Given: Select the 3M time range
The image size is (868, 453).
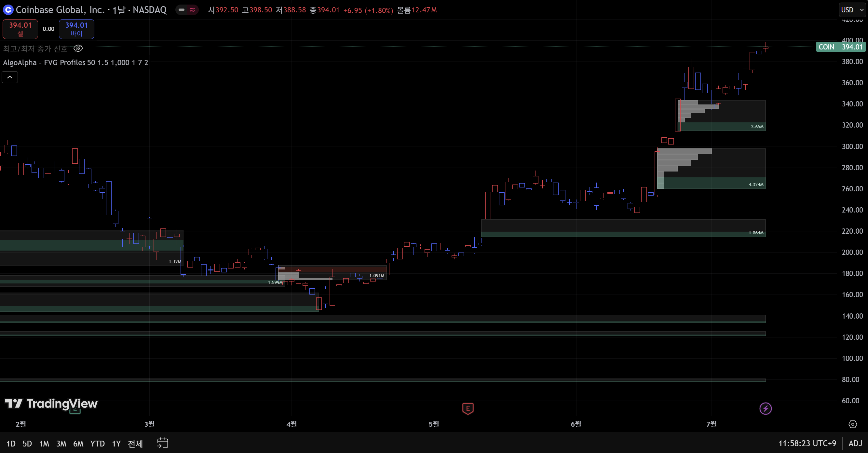Looking at the screenshot, I should [x=61, y=444].
